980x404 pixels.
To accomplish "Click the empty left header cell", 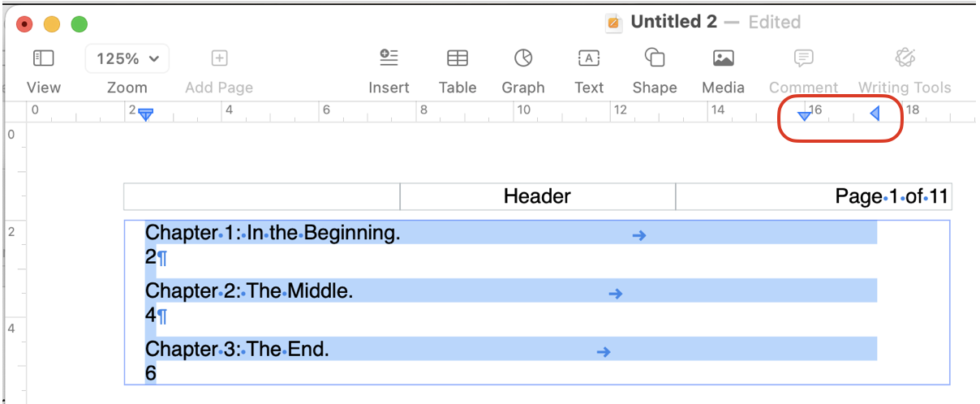I will point(261,196).
